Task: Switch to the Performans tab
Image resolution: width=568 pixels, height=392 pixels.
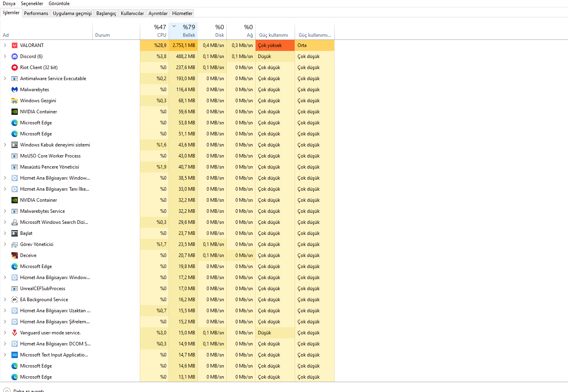Action: tap(36, 13)
